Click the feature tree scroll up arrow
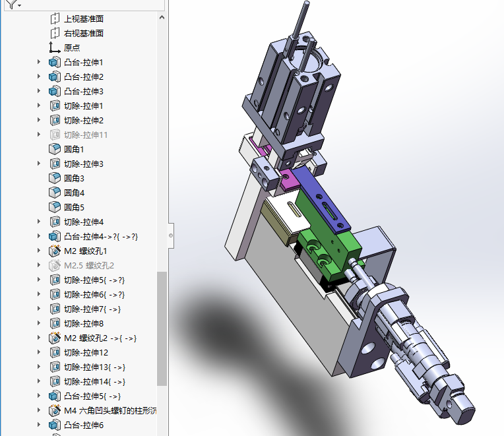Viewport: 504px width, 436px height. tap(162, 18)
